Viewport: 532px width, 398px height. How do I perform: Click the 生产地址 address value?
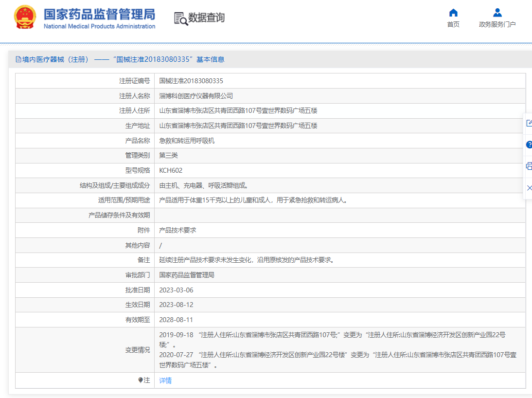pyautogui.click(x=238, y=126)
